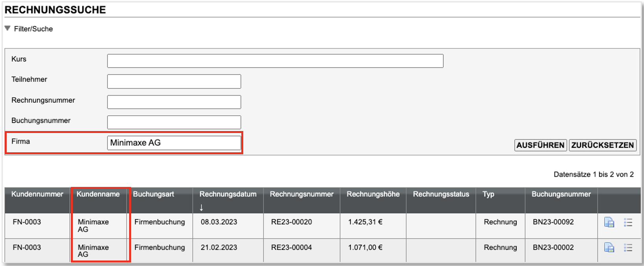This screenshot has height=266, width=644.
Task: Select booking number BN23-00002 cell
Action: 553,248
